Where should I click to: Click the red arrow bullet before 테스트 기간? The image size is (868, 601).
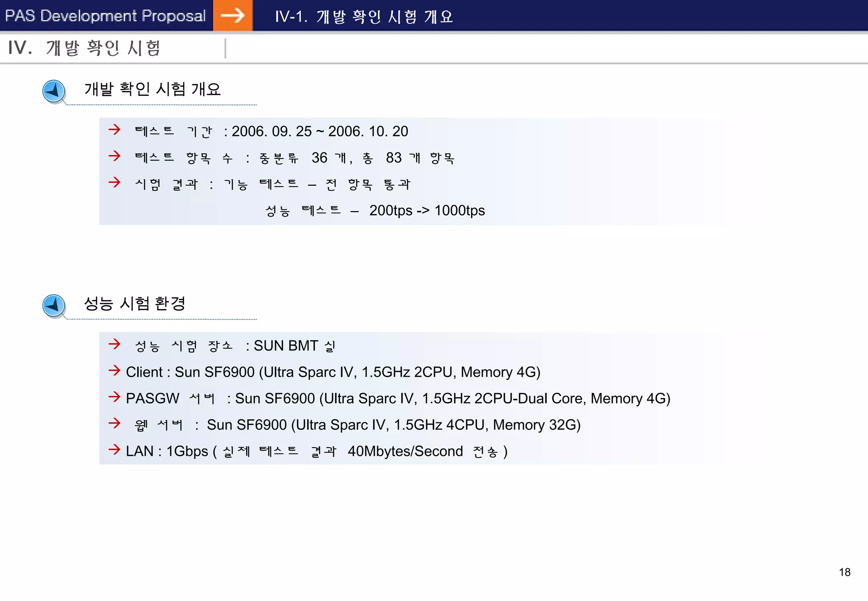[114, 130]
